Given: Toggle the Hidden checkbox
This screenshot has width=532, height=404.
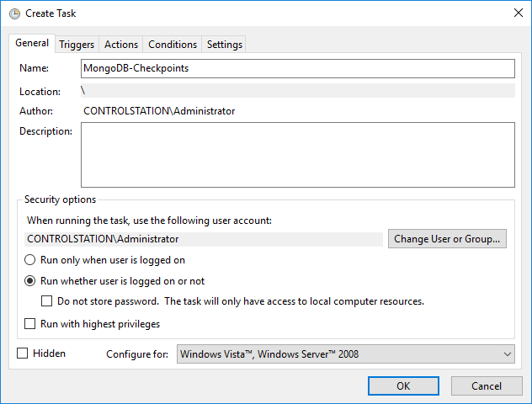Looking at the screenshot, I should (23, 353).
